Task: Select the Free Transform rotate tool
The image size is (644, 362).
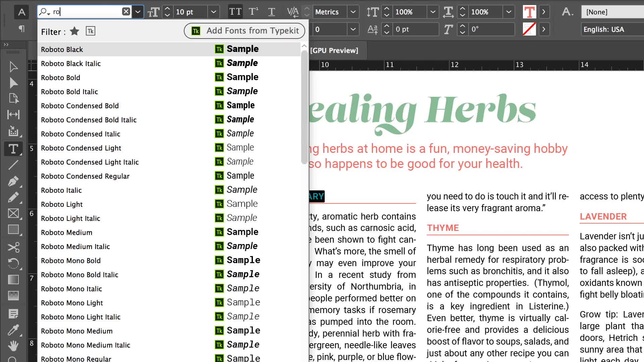Action: (x=13, y=263)
